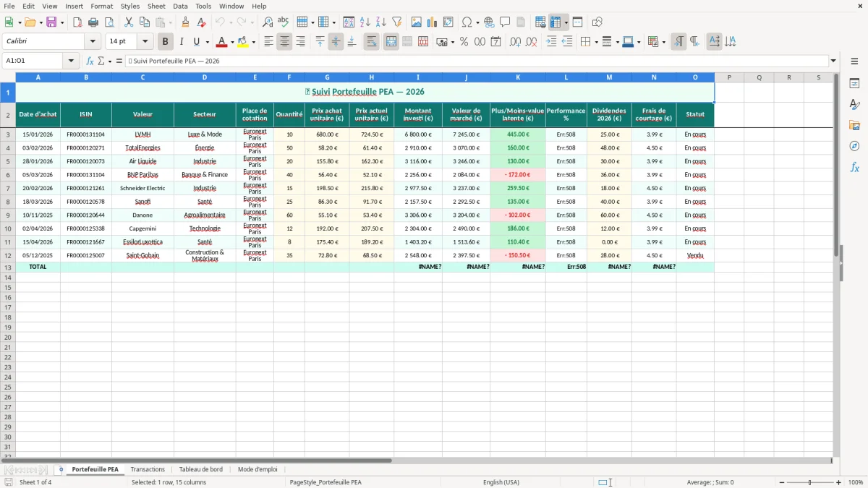The width and height of the screenshot is (868, 488).
Task: Open Find & Replace icon
Action: pyautogui.click(x=268, y=22)
